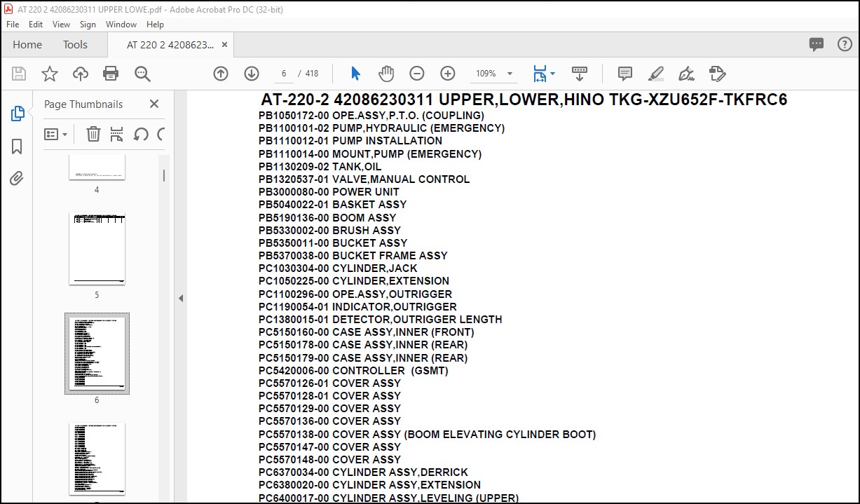Delete selected pages with trash icon
The width and height of the screenshot is (860, 504).
tap(93, 134)
